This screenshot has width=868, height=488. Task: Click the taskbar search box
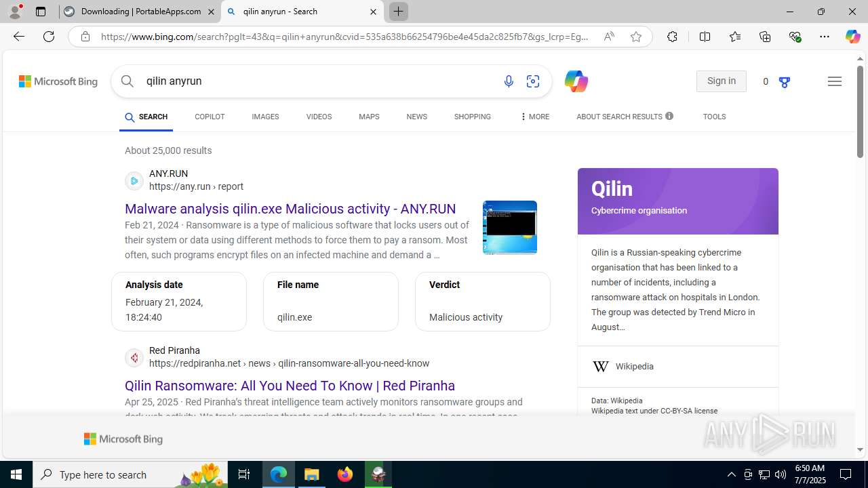[130, 474]
